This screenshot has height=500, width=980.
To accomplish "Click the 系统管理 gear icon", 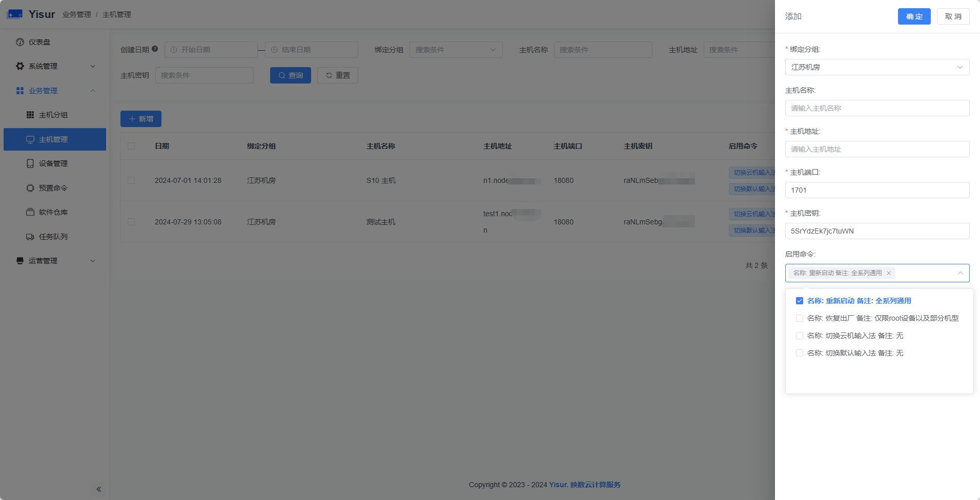I will point(20,66).
